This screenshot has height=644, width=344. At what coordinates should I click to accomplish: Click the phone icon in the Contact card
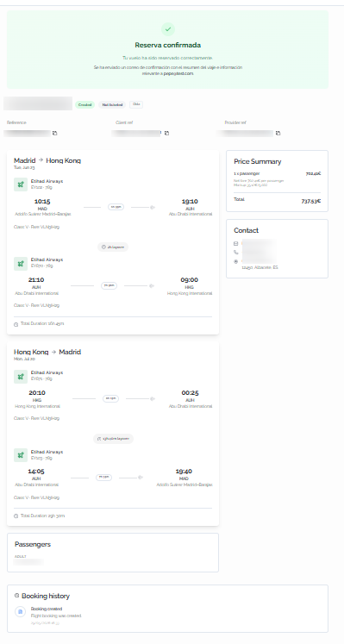(x=236, y=253)
